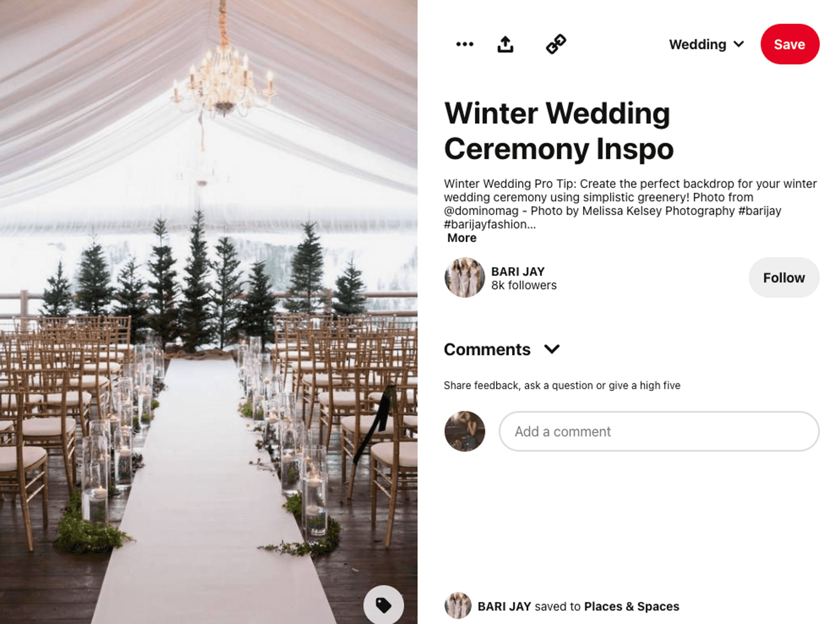840x624 pixels.
Task: Click the Comments heading
Action: pos(487,349)
